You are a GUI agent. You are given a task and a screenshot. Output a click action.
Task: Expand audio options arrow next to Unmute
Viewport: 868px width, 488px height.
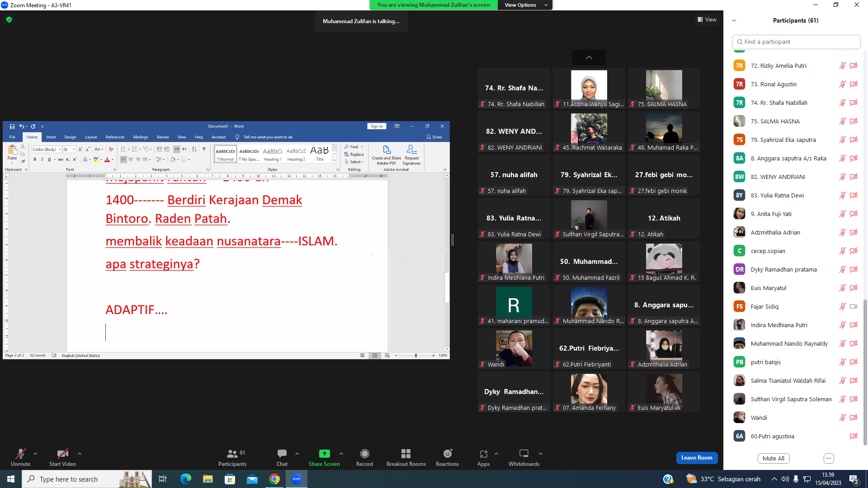[x=35, y=454]
